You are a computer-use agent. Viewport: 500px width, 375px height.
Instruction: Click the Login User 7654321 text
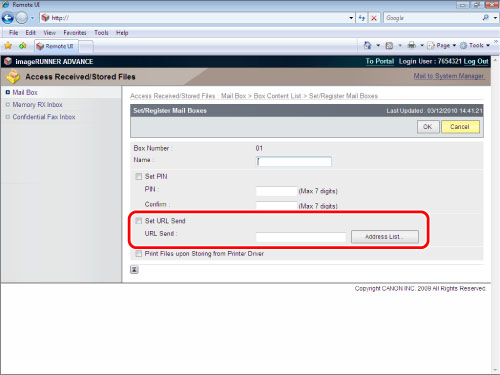click(x=430, y=61)
